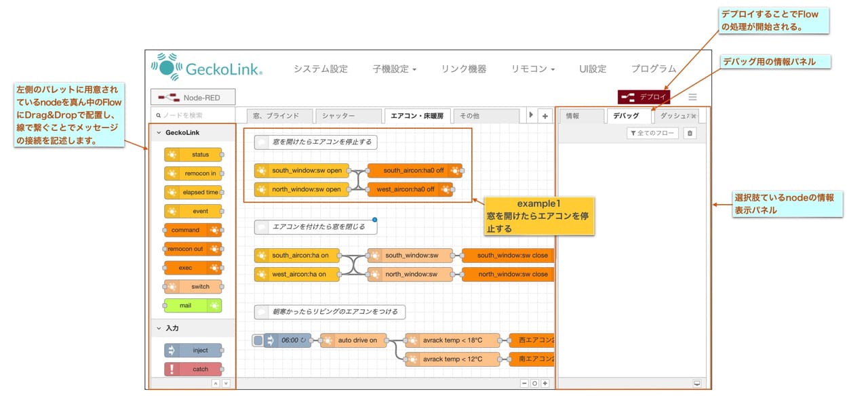Clear debug messages with trash icon
The image size is (868, 398).
690,134
